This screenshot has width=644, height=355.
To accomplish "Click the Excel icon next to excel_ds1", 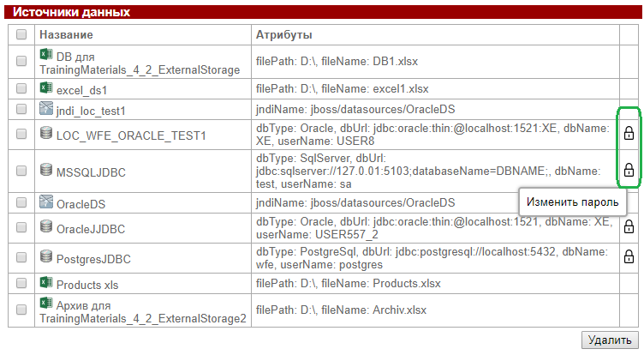I will (46, 87).
